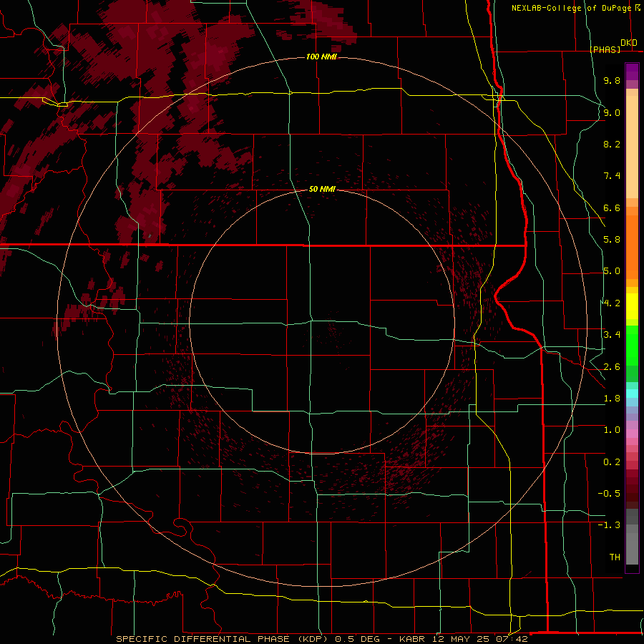Click the pink band in color bar

click(x=632, y=434)
